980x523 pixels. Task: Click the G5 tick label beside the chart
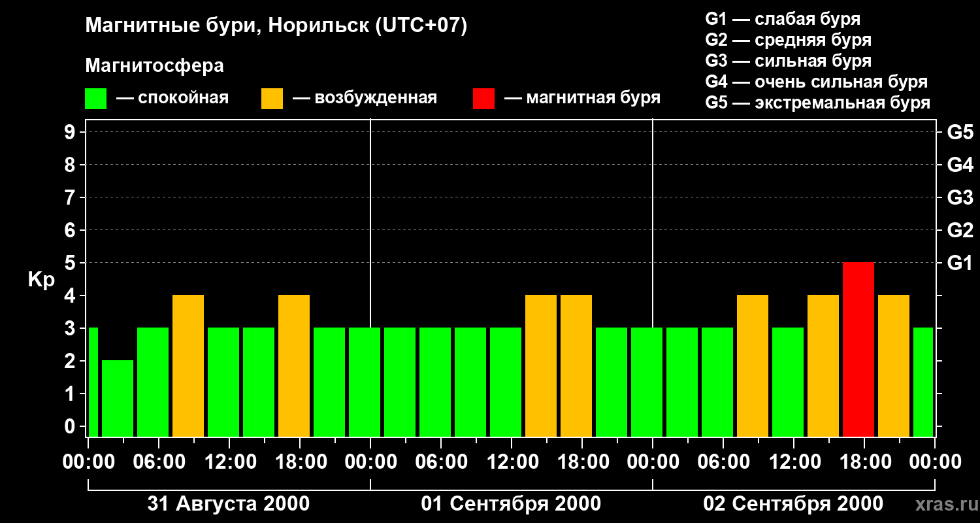960,132
